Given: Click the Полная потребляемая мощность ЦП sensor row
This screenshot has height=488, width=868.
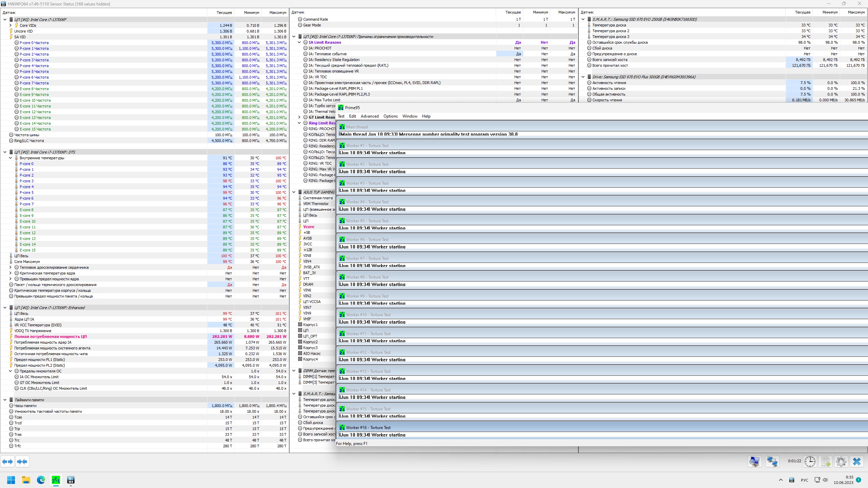Looking at the screenshot, I should point(51,337).
